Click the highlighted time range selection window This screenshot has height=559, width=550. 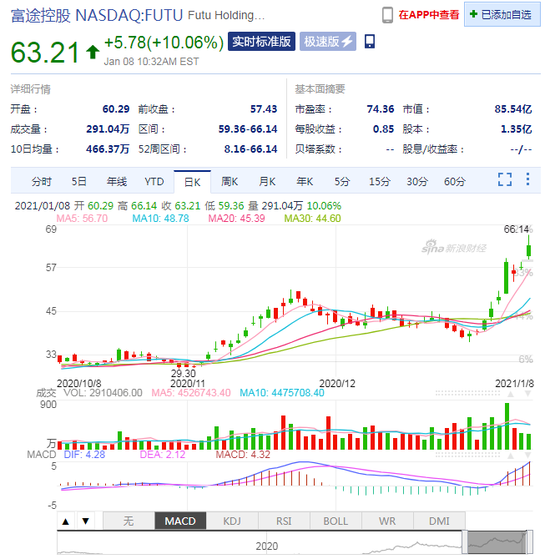tap(497, 543)
